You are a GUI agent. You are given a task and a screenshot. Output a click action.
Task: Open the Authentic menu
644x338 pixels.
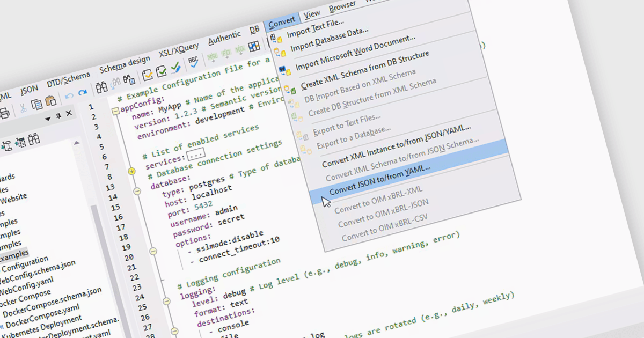coord(224,38)
